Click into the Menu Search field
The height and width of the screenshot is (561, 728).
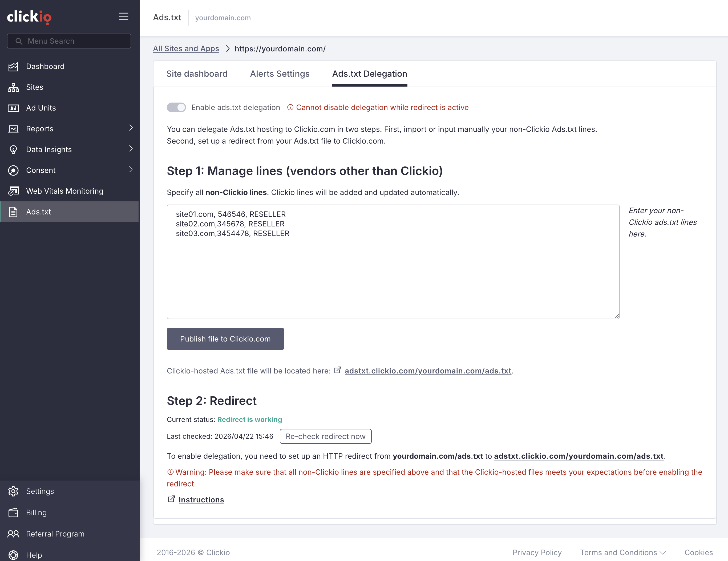click(x=69, y=41)
